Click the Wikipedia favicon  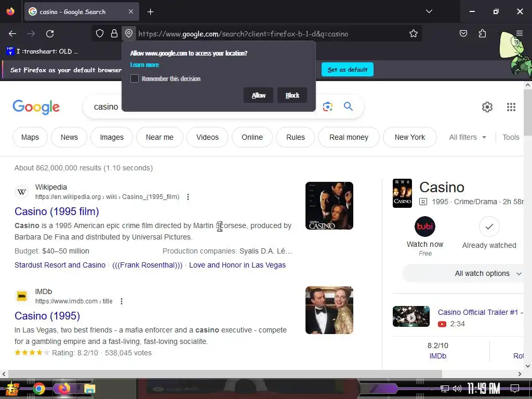pyautogui.click(x=22, y=192)
